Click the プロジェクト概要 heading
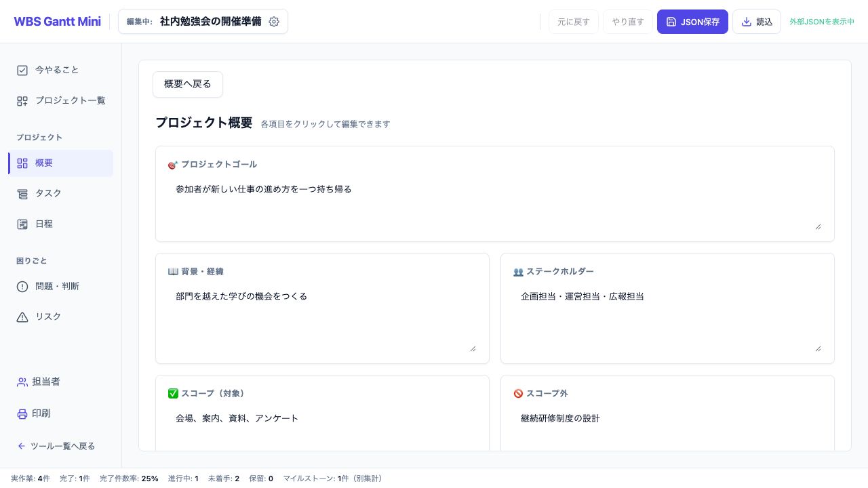This screenshot has height=488, width=868. click(203, 123)
